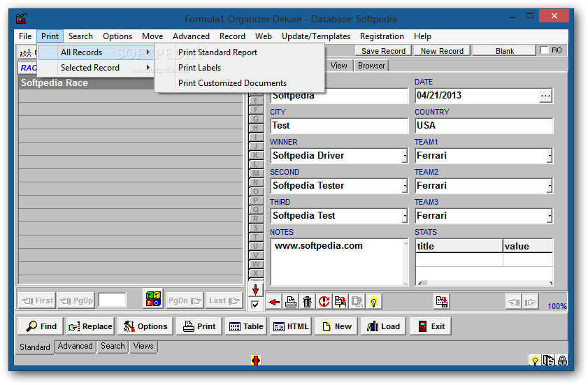Choose Print Standard Report
The image size is (588, 385).
click(x=239, y=52)
